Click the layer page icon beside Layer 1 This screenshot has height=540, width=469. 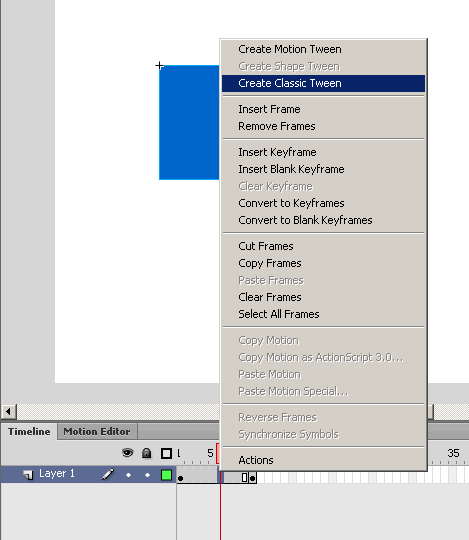coord(28,475)
